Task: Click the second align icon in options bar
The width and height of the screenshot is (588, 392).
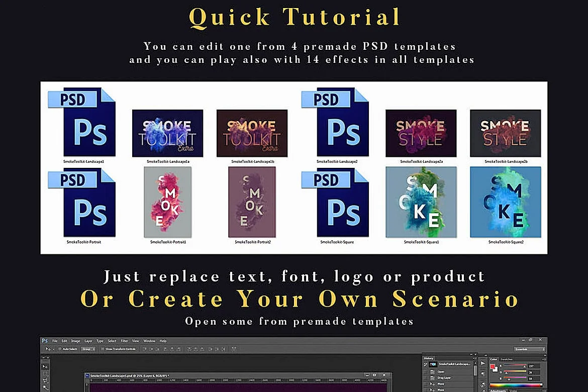Action: click(x=151, y=349)
